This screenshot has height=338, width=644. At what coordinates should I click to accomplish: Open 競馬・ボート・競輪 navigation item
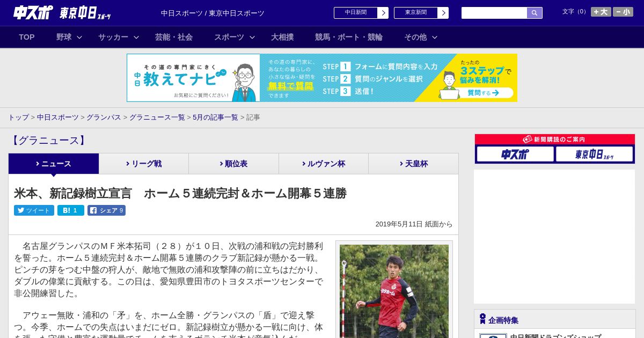coord(349,37)
